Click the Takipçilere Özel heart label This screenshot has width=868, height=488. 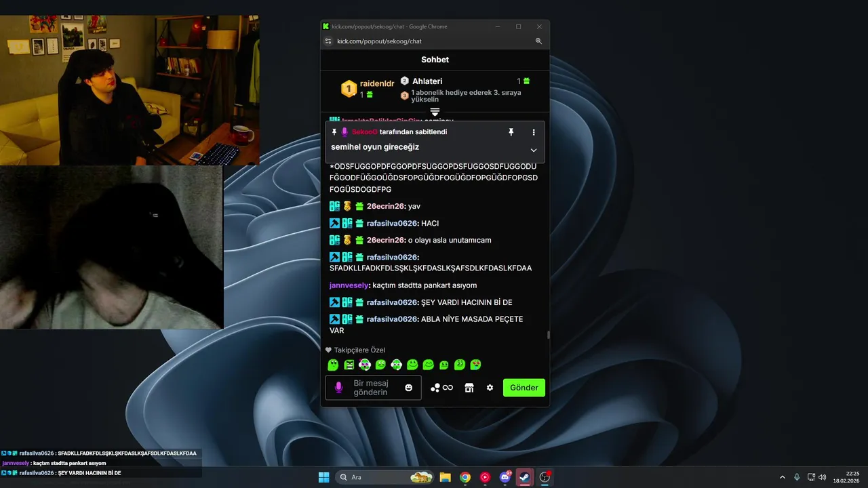point(355,350)
